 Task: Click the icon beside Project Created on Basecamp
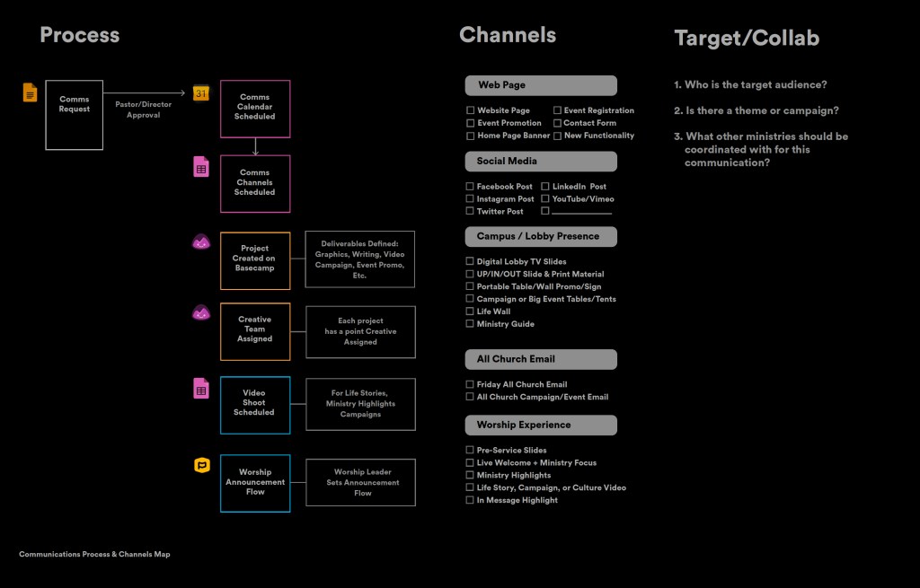click(x=201, y=241)
